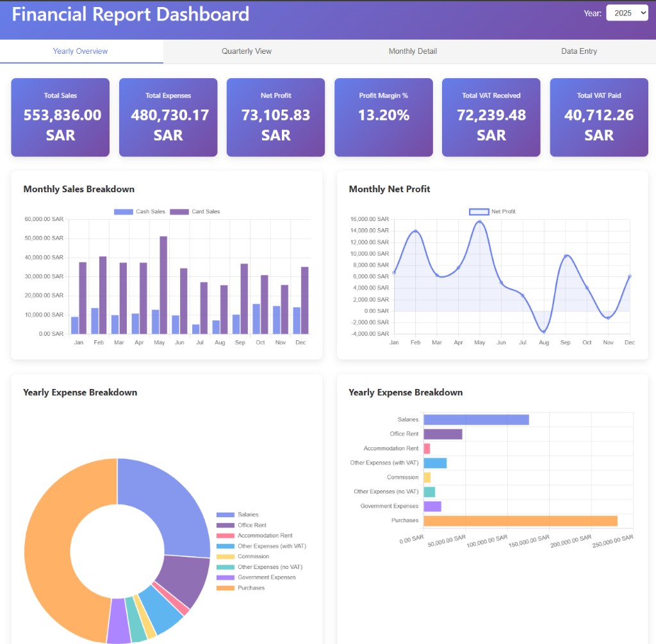
Task: Click the Aug lowest point on Net Profit line
Action: [544, 332]
